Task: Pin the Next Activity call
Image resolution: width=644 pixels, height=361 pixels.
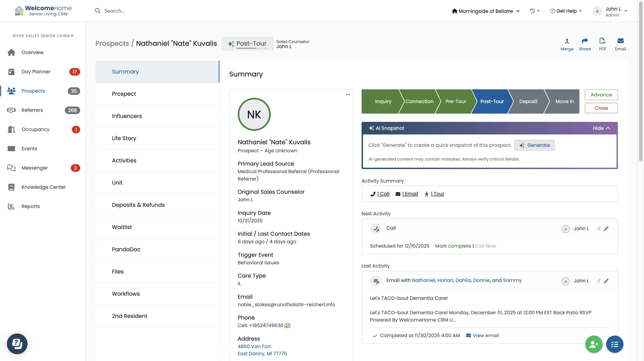Action: tap(598, 229)
